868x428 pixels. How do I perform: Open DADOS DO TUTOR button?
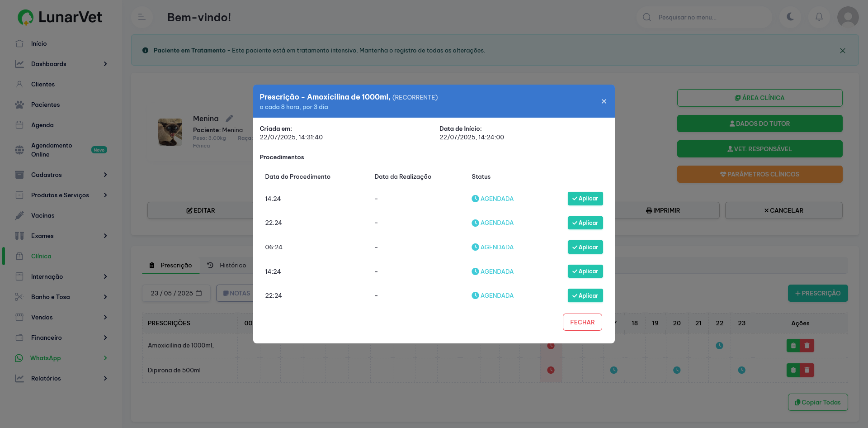759,124
